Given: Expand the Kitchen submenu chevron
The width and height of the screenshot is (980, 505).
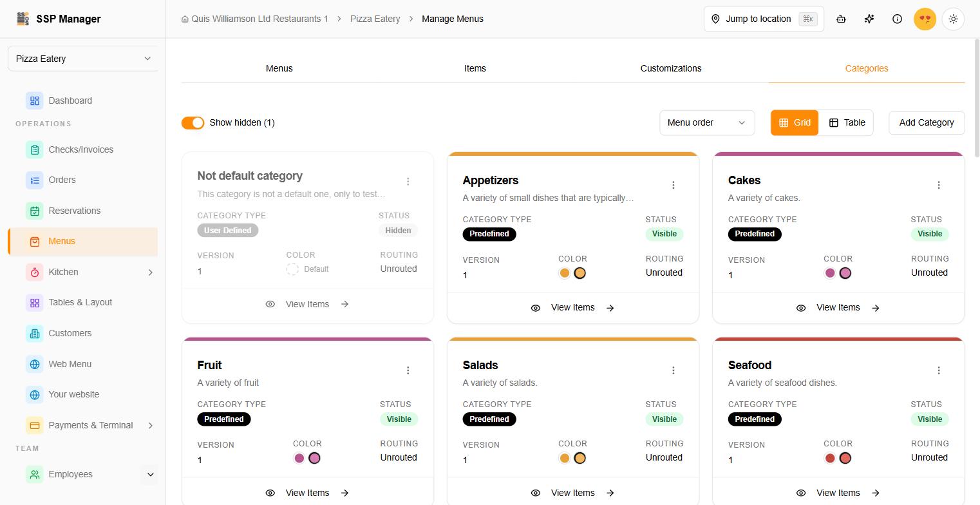Looking at the screenshot, I should pyautogui.click(x=151, y=272).
